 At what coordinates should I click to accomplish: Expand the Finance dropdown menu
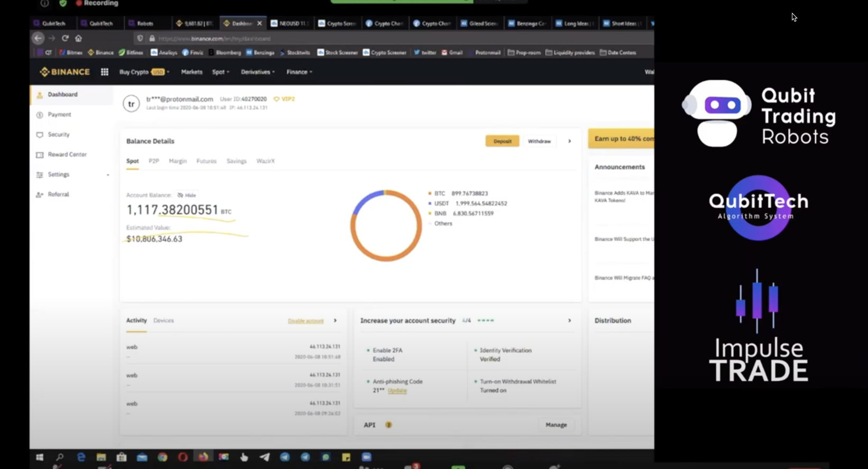[x=299, y=72]
